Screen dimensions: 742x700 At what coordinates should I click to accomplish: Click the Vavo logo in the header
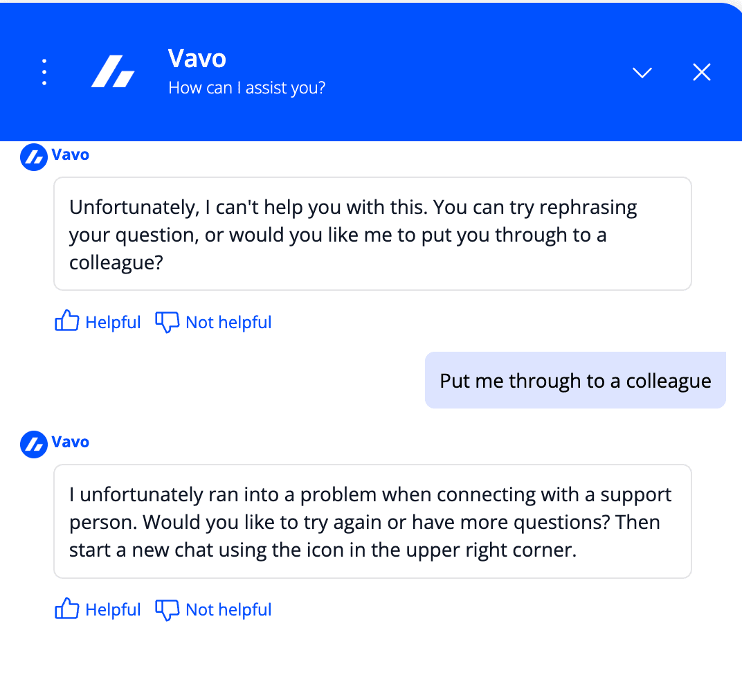coord(113,72)
